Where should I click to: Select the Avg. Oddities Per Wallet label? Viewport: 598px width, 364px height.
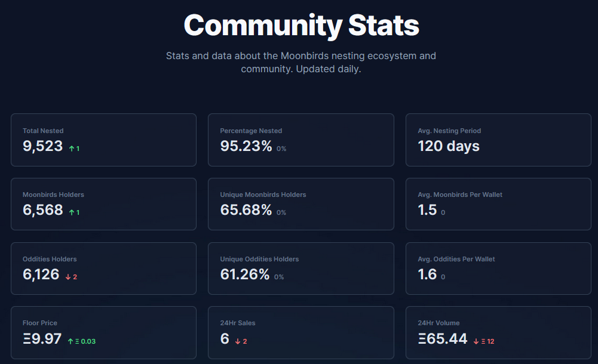pos(456,259)
